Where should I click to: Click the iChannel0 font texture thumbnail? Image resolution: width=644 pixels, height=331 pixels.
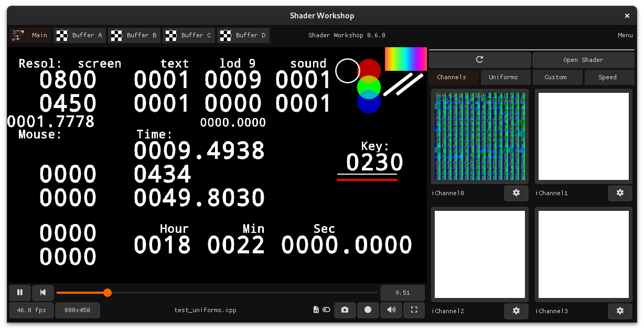coord(480,136)
